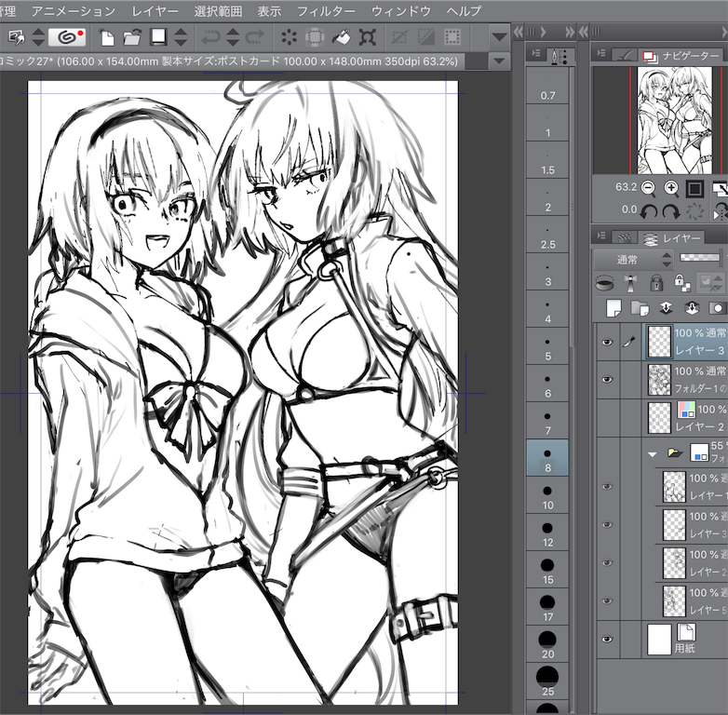
Task: Rotate canvas right in navigator
Action: 671,211
